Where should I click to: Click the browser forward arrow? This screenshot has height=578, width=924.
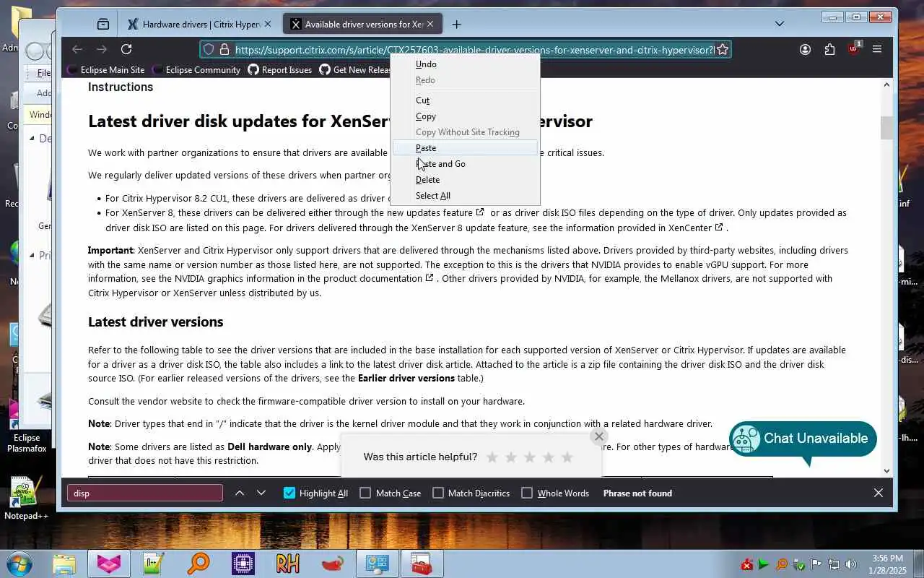point(102,49)
